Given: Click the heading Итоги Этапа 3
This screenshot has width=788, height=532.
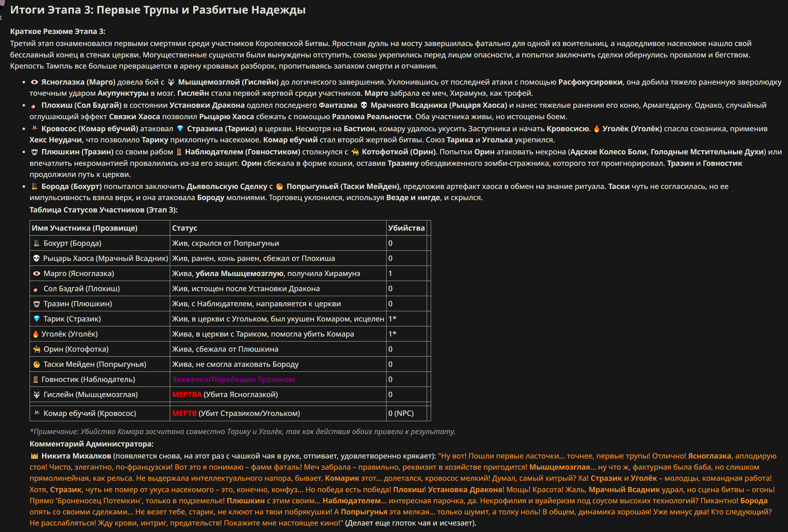Looking at the screenshot, I should pos(158,10).
